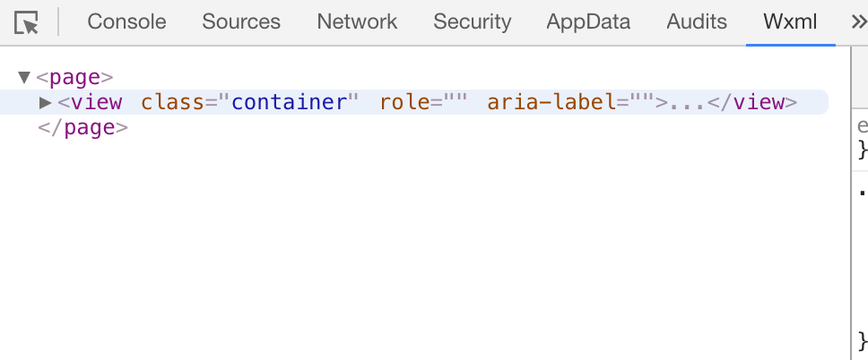Expand the view container node arrow
This screenshot has height=360, width=868.
coord(46,102)
